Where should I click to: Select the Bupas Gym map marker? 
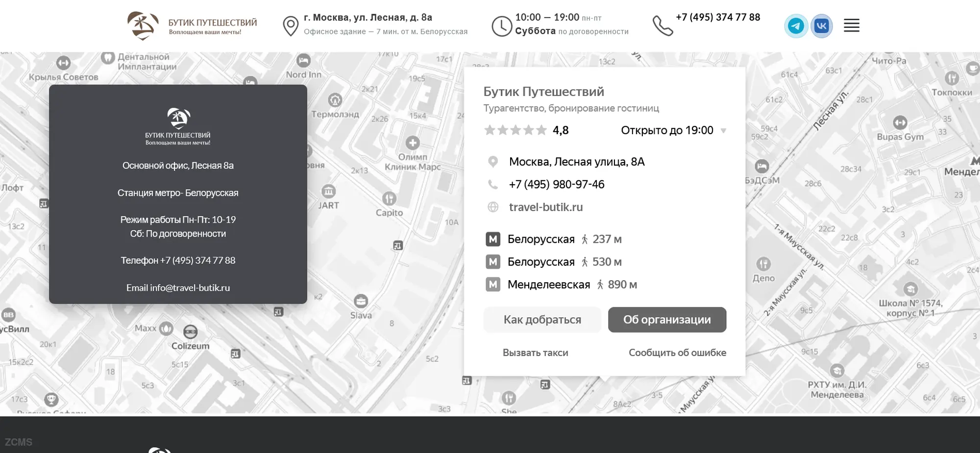pyautogui.click(x=900, y=122)
